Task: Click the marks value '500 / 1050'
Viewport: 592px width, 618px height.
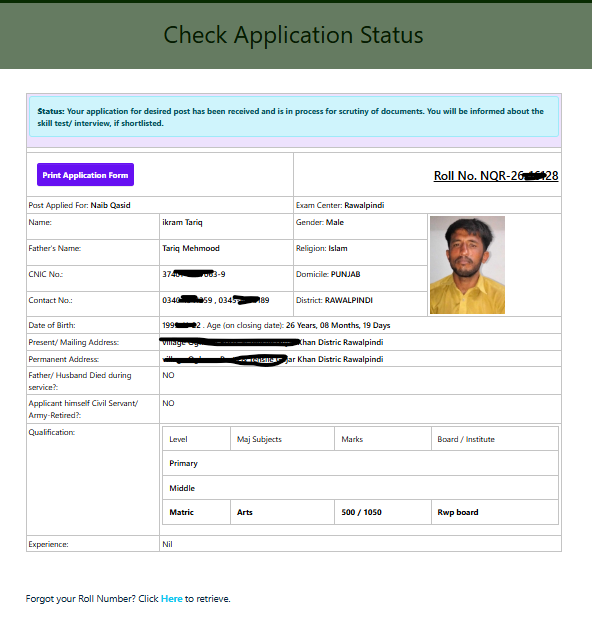Action: 361,512
